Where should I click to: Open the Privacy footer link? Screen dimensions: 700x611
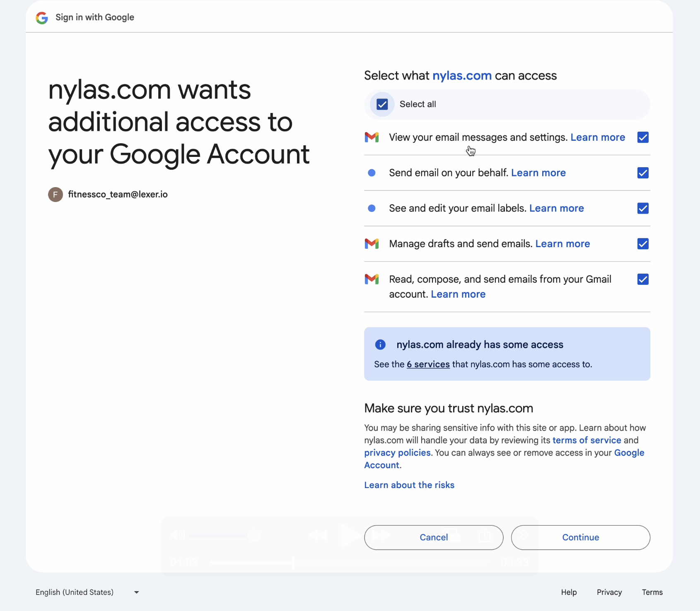609,592
